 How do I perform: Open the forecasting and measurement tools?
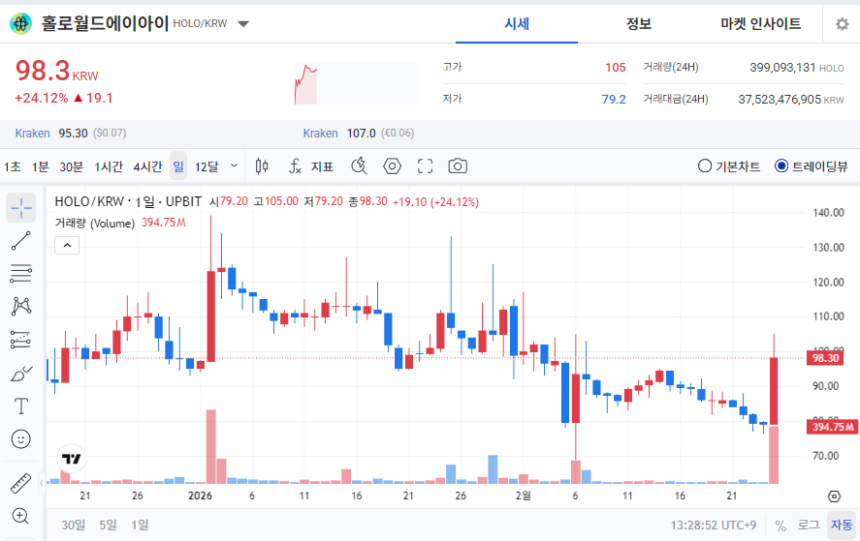click(21, 340)
